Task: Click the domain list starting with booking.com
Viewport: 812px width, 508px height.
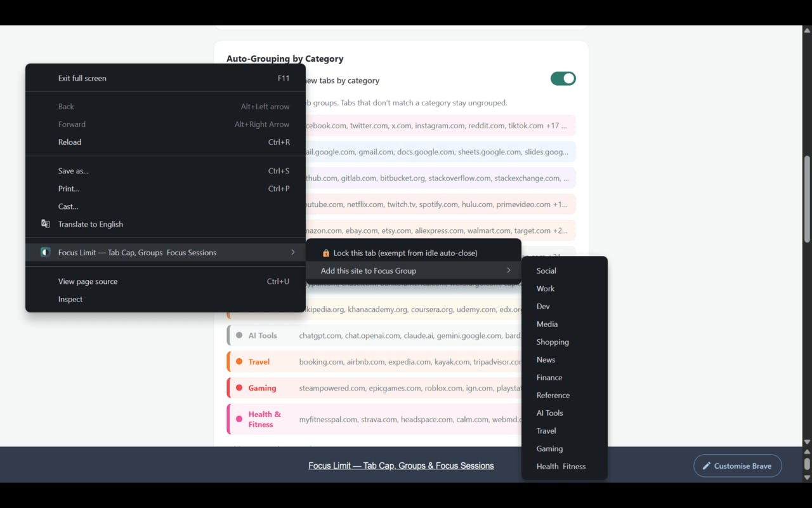Action: tap(410, 362)
